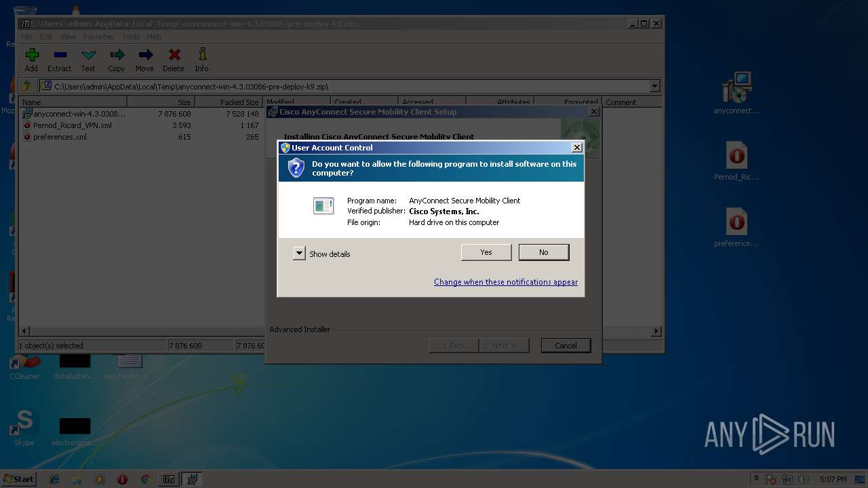Open the Edit menu in 7-Zip
868x488 pixels.
point(46,37)
